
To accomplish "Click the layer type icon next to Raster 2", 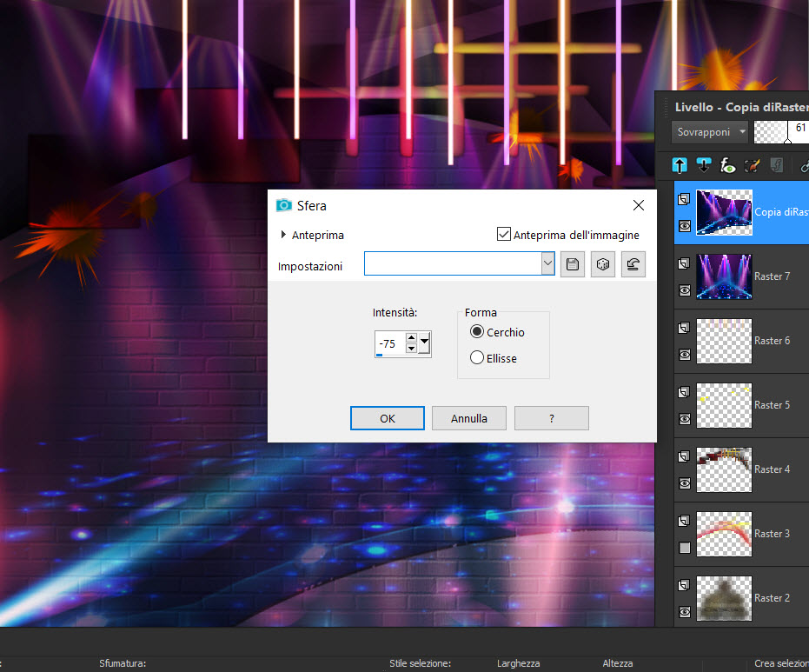I will 684,585.
